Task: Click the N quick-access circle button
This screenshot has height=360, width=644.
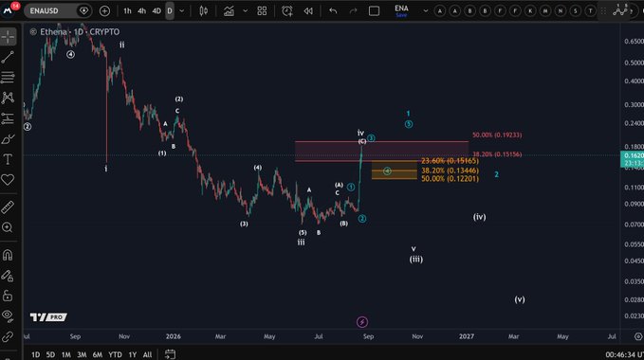Action: (x=561, y=11)
